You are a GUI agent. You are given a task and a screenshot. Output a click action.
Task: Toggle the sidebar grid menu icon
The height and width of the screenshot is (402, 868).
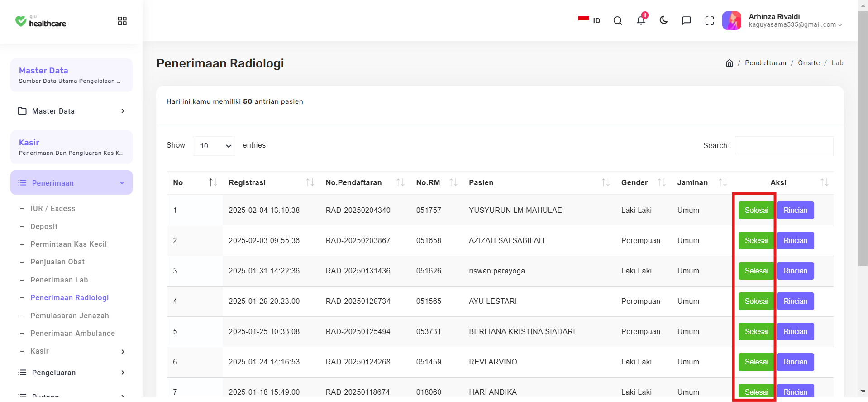coord(122,21)
